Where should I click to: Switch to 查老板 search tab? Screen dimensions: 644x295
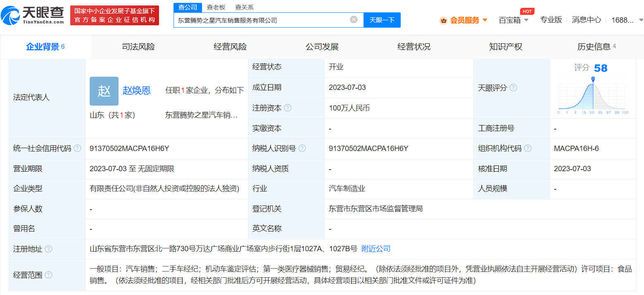(x=216, y=7)
